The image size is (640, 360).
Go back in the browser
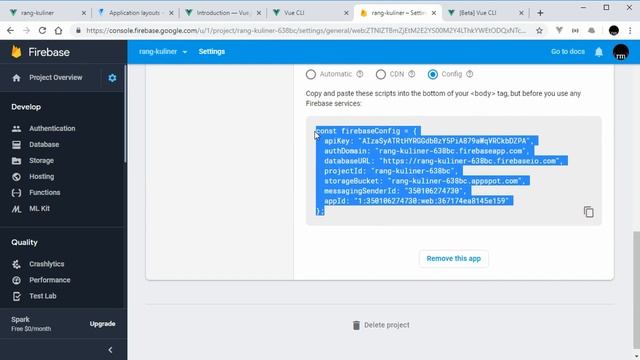point(10,31)
